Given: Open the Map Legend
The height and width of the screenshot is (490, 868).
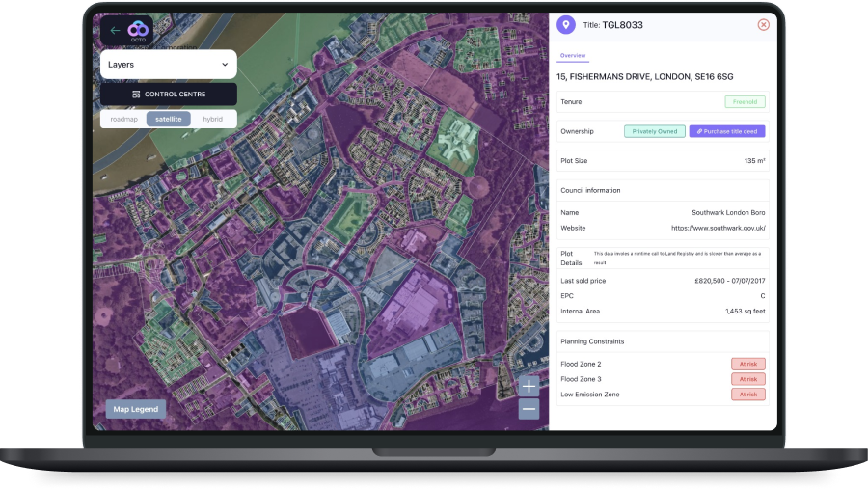Looking at the screenshot, I should click(136, 409).
